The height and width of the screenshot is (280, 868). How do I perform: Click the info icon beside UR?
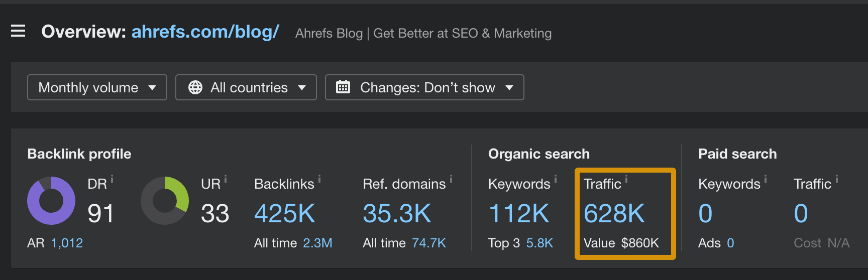pos(226,179)
